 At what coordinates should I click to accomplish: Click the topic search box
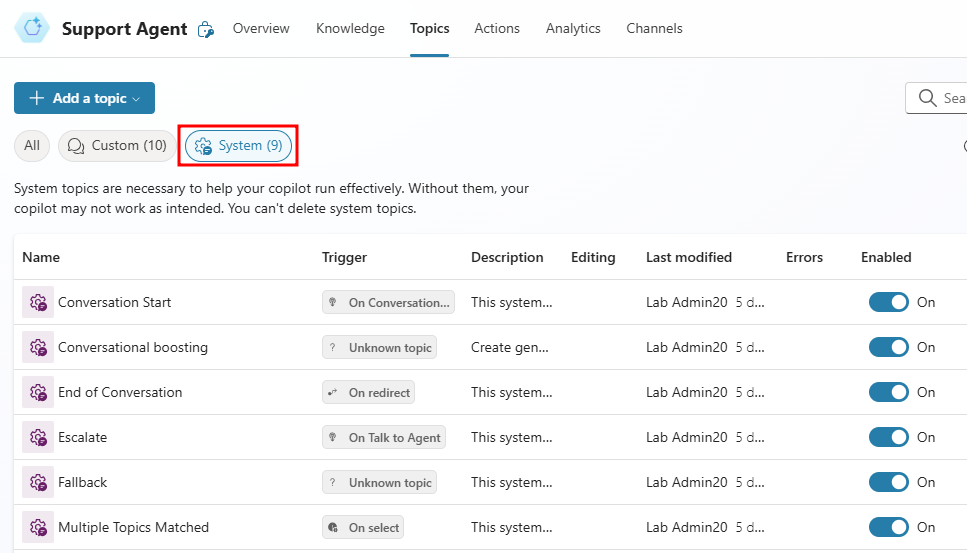click(x=945, y=98)
